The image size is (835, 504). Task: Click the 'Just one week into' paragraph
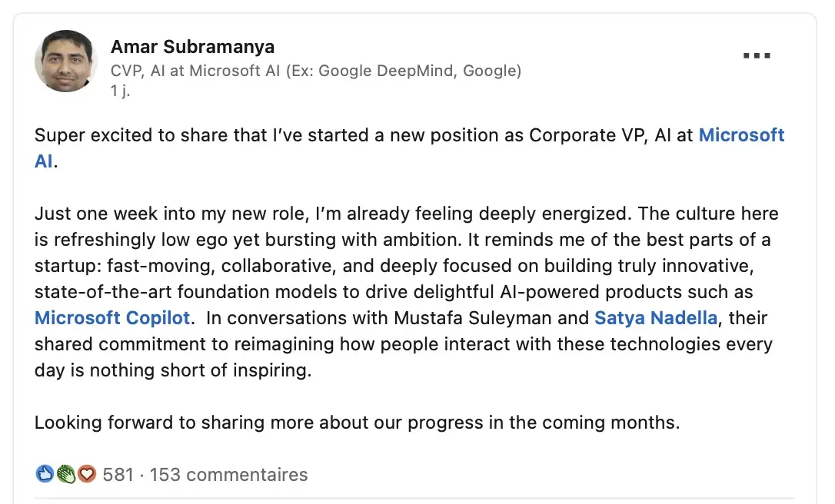[x=308, y=214]
